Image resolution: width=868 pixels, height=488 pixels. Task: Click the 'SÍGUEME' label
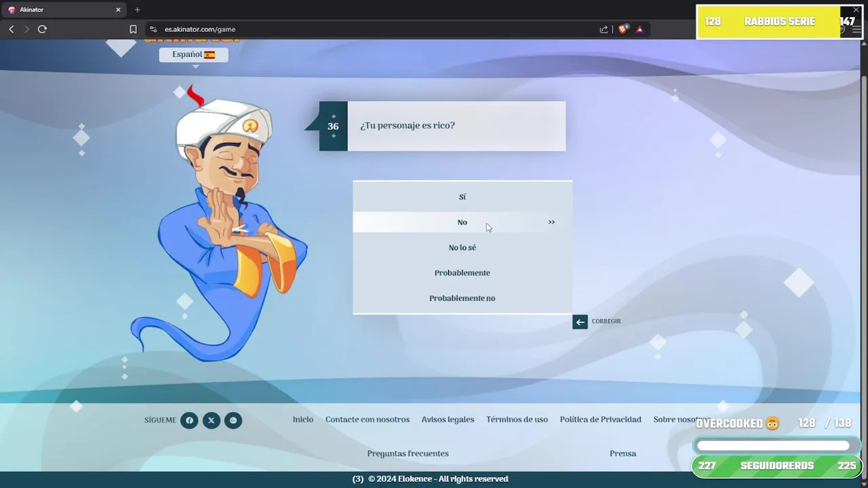pos(160,420)
